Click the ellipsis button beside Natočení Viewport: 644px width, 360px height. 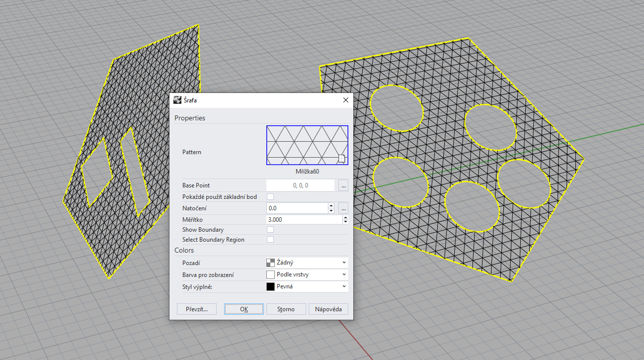[343, 208]
